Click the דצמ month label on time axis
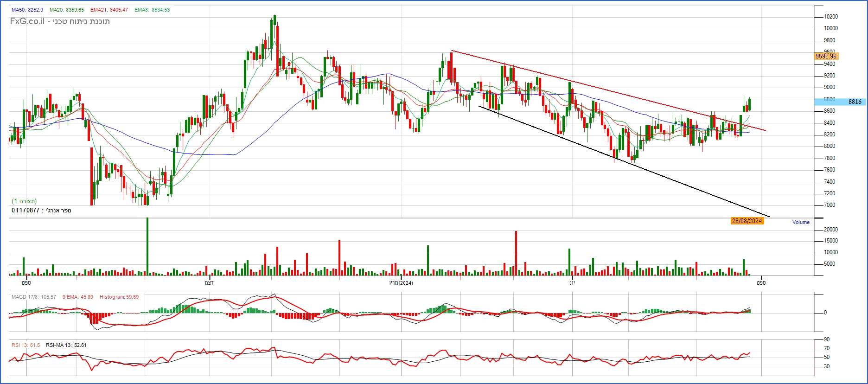 pos(209,282)
